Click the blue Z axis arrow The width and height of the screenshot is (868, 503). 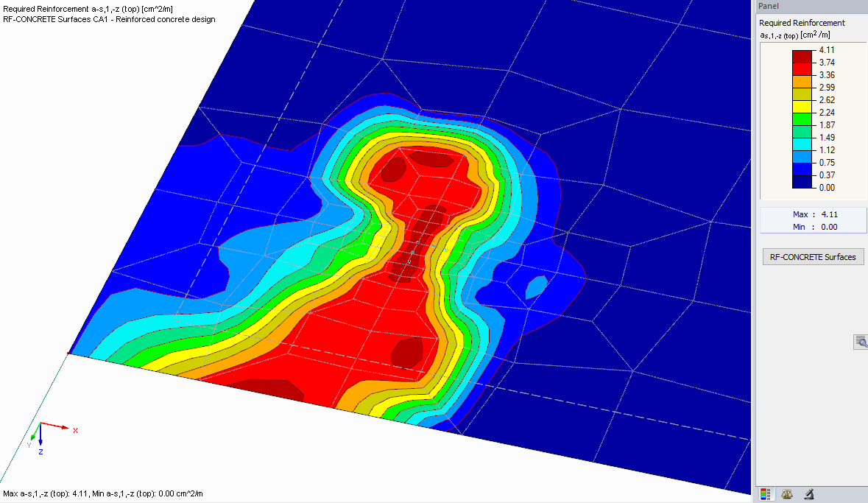click(40, 435)
